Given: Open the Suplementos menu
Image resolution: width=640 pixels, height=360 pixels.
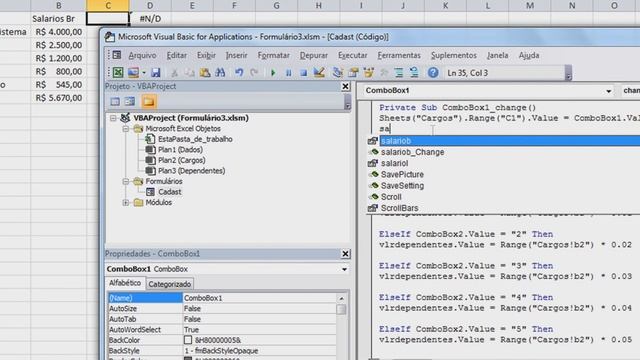Looking at the screenshot, I should pyautogui.click(x=454, y=55).
